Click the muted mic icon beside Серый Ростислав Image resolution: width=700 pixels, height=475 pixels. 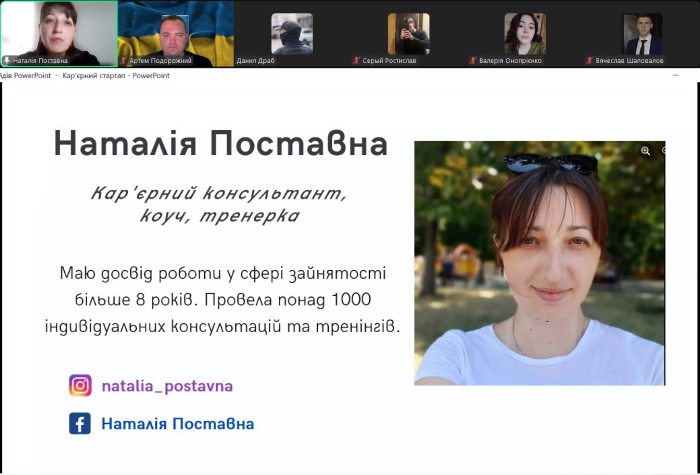click(356, 61)
